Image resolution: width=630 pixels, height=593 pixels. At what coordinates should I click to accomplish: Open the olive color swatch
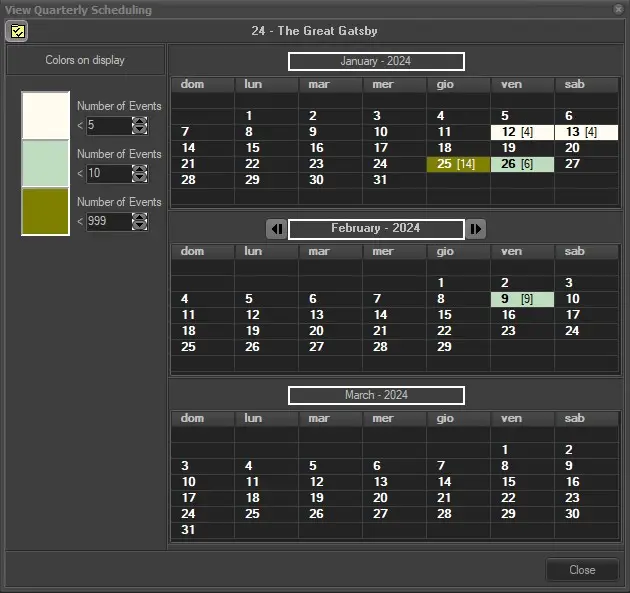coord(46,212)
